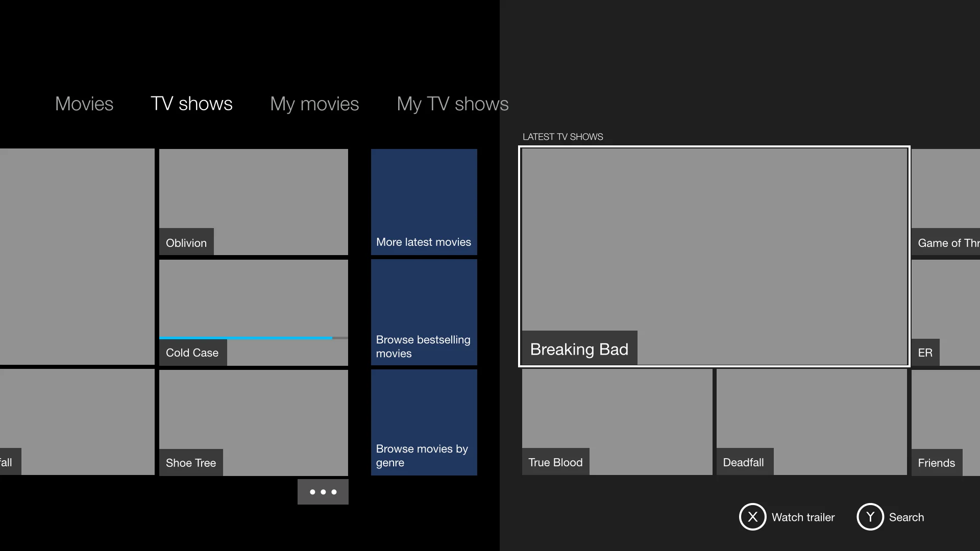This screenshot has width=980, height=551.
Task: Open the More latest movies tile
Action: coord(424,202)
